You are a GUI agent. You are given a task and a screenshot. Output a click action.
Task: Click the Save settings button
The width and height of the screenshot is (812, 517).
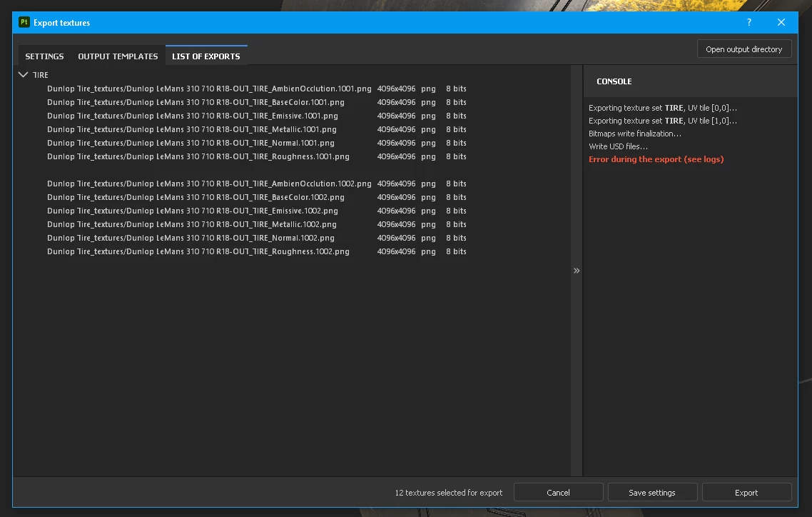[652, 493]
